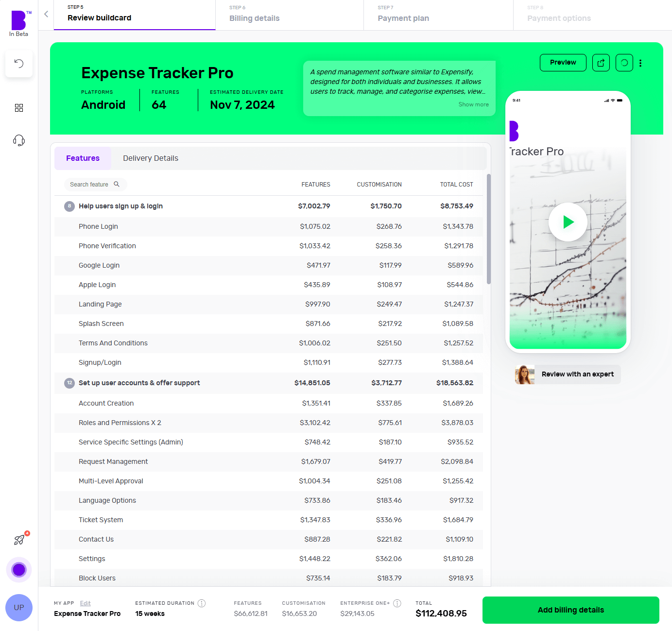672x631 pixels.
Task: Select the Block Users feature
Action: click(x=269, y=578)
